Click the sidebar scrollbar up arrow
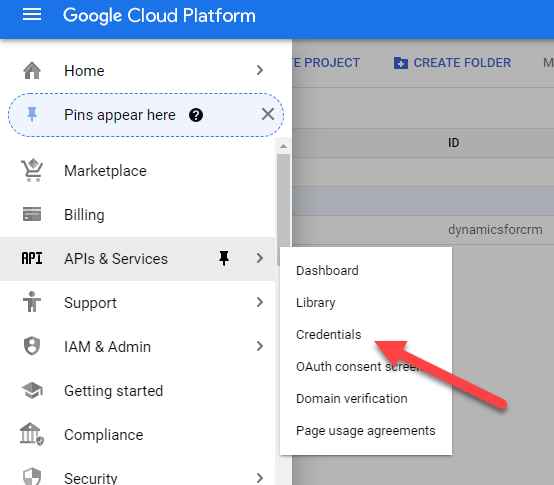This screenshot has width=554, height=485. pos(283,146)
